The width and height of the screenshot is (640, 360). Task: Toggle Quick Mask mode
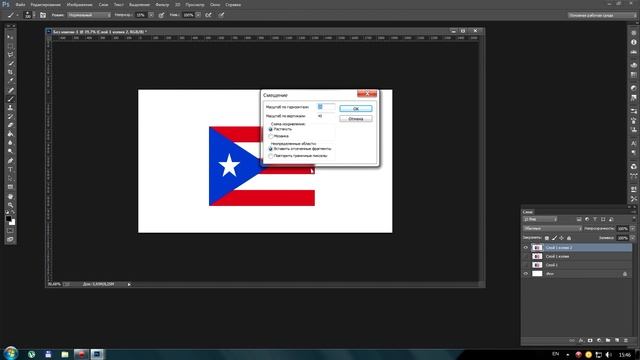pos(11,231)
